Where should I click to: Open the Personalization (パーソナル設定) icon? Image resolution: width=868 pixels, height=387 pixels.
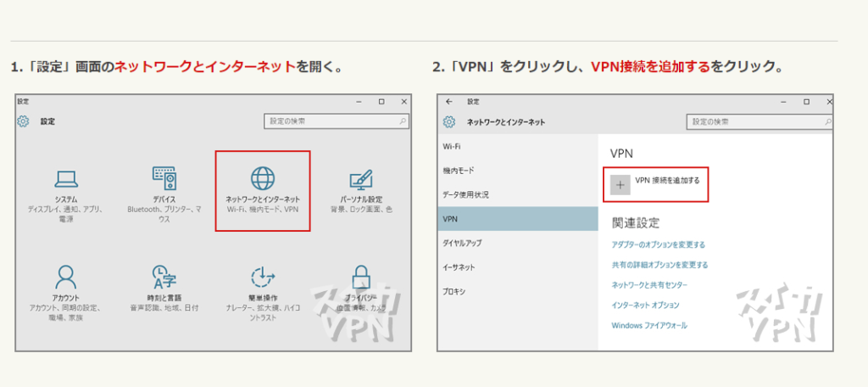coord(361,178)
